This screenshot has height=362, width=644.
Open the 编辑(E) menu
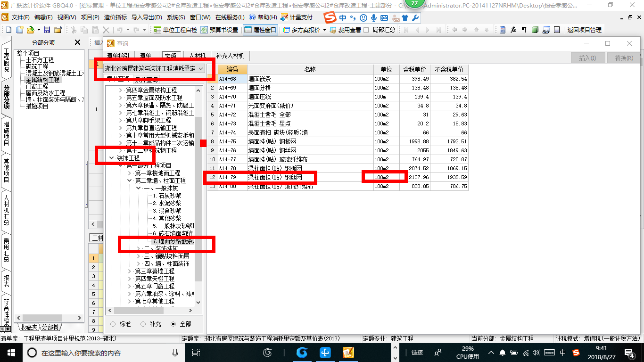(43, 17)
